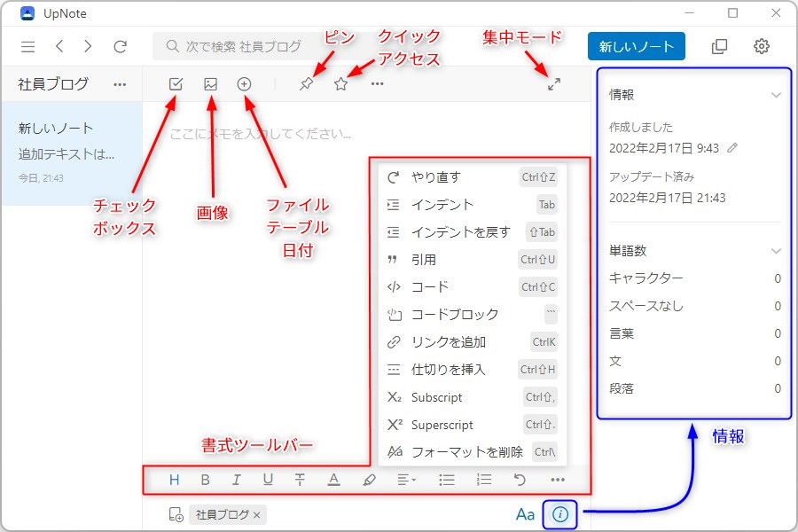Click the undo arrow
Screen dimensions: 798x532
tap(520, 480)
